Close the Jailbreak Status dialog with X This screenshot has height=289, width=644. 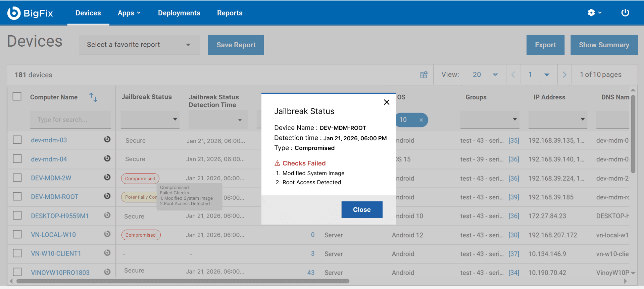[387, 102]
